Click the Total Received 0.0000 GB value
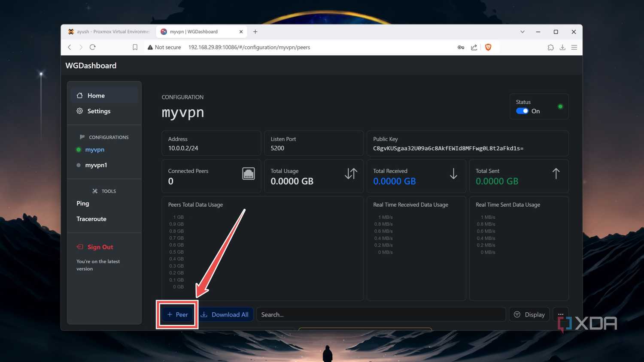 click(x=395, y=181)
